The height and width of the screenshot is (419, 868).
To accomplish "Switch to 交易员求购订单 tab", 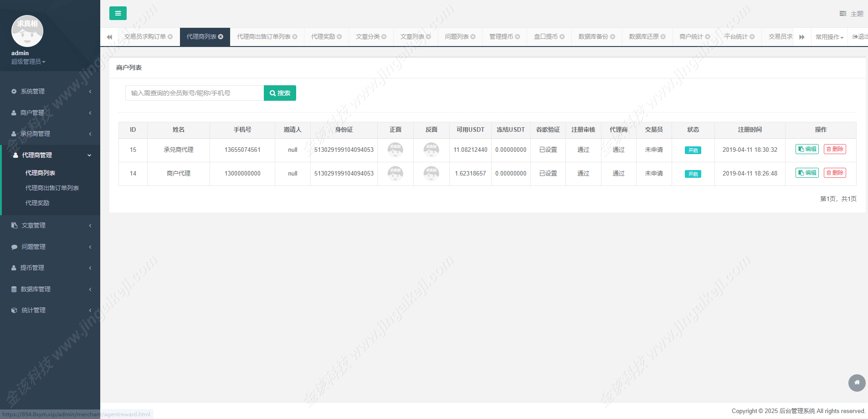I will (145, 37).
